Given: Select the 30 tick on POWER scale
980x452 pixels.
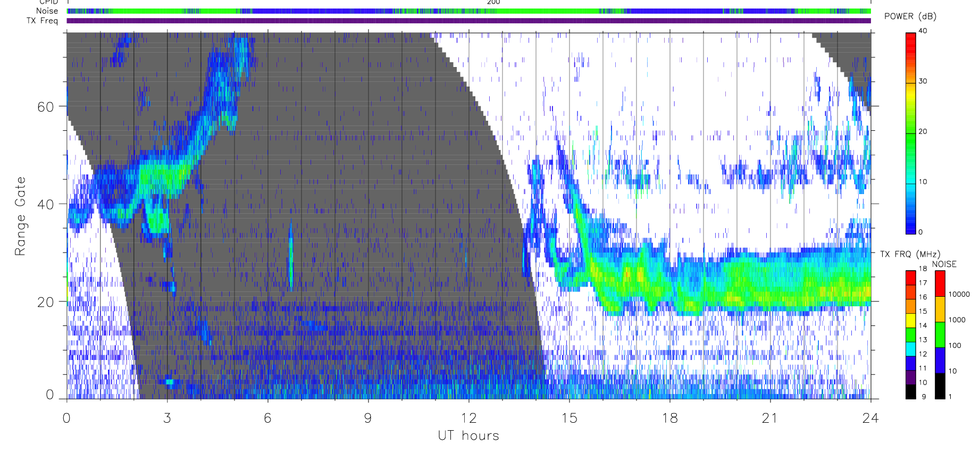Looking at the screenshot, I should pos(923,81).
